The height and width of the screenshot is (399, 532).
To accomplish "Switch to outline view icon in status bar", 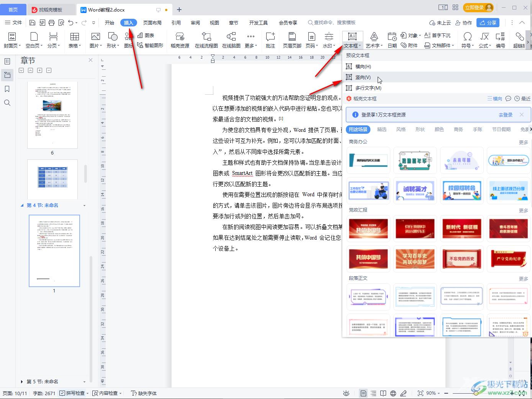I will tap(373, 393).
